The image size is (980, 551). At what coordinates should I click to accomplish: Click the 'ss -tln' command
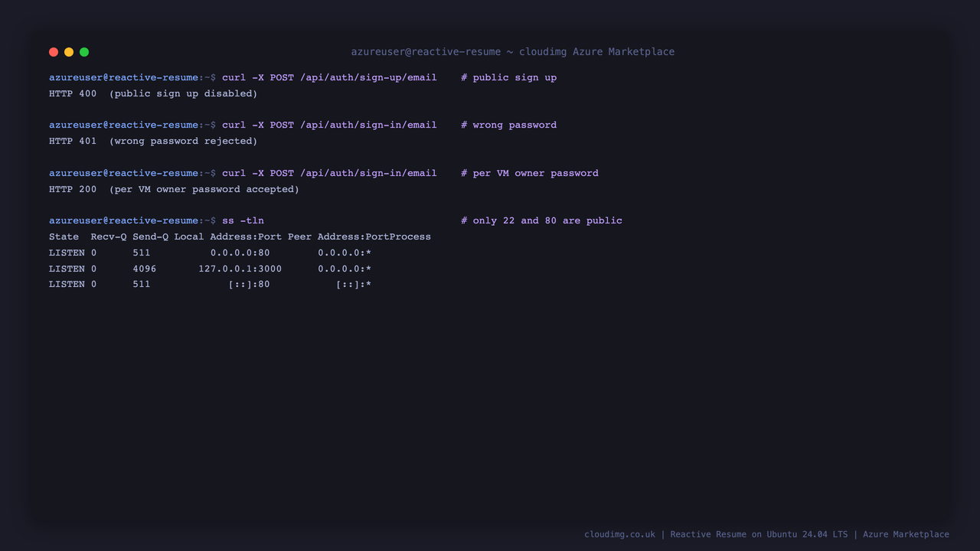click(x=243, y=220)
